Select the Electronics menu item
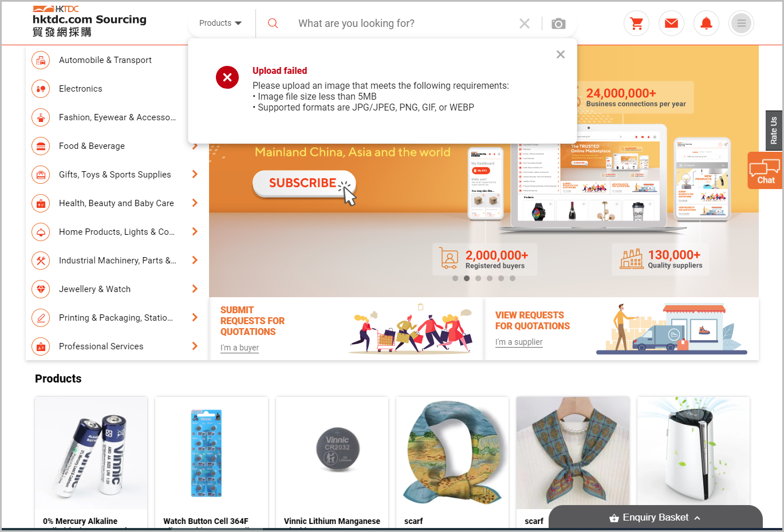The width and height of the screenshot is (784, 532). click(81, 89)
